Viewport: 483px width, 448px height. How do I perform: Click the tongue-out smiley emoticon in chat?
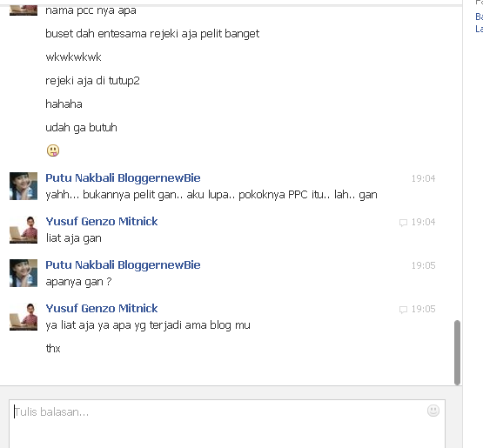point(53,150)
